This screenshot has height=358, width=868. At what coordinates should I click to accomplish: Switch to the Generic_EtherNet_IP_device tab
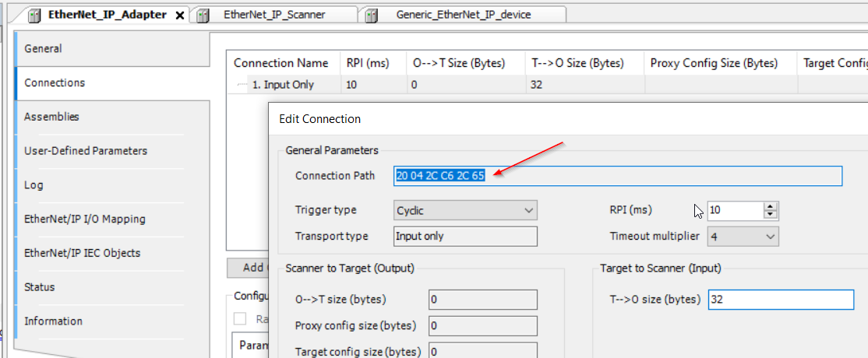(x=463, y=15)
